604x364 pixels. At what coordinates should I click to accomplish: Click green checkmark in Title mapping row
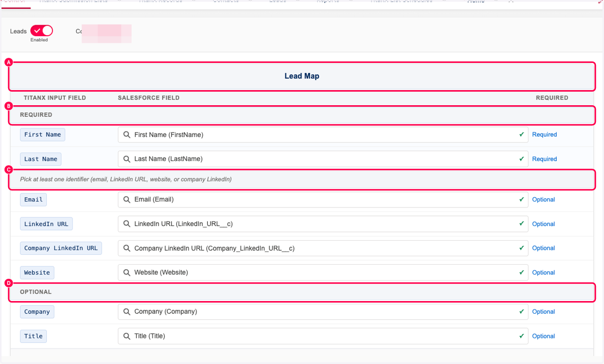pos(521,336)
